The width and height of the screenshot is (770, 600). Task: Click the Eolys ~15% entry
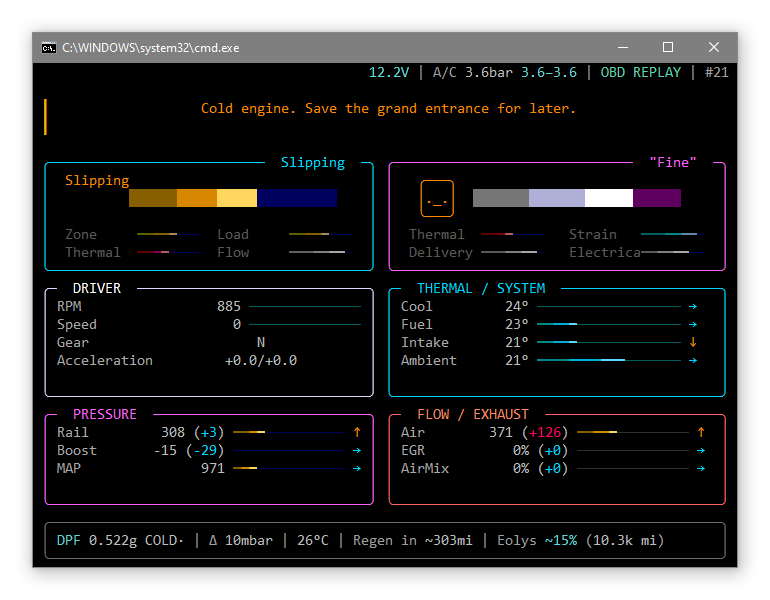(x=537, y=541)
